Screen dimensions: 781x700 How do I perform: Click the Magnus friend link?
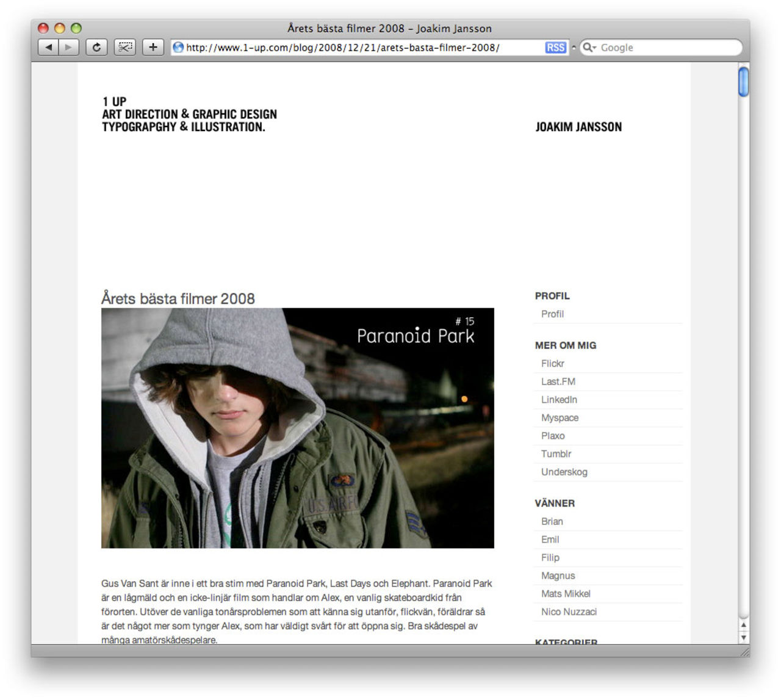pos(558,576)
